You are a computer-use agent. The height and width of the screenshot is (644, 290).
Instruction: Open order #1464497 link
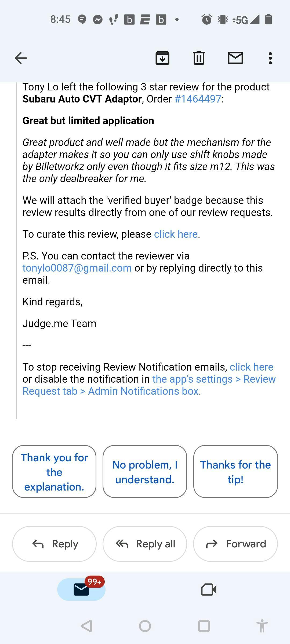(198, 99)
